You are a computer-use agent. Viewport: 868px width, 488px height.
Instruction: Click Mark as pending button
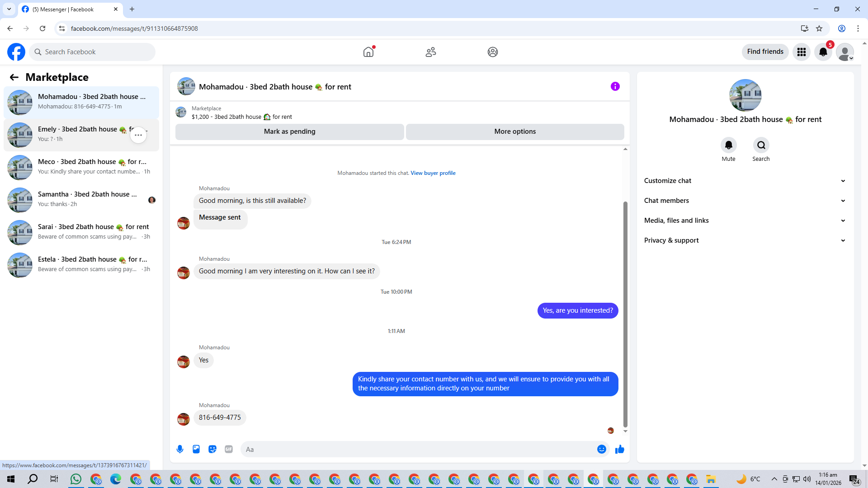coord(289,131)
